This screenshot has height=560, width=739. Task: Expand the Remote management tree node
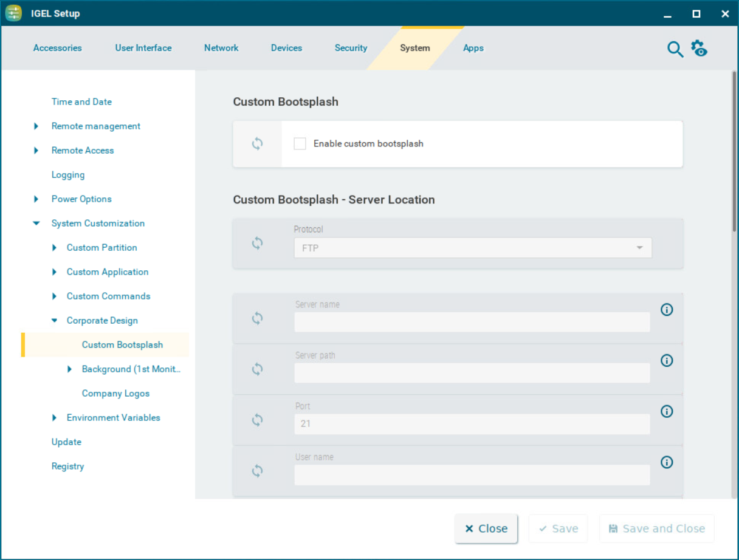(36, 126)
